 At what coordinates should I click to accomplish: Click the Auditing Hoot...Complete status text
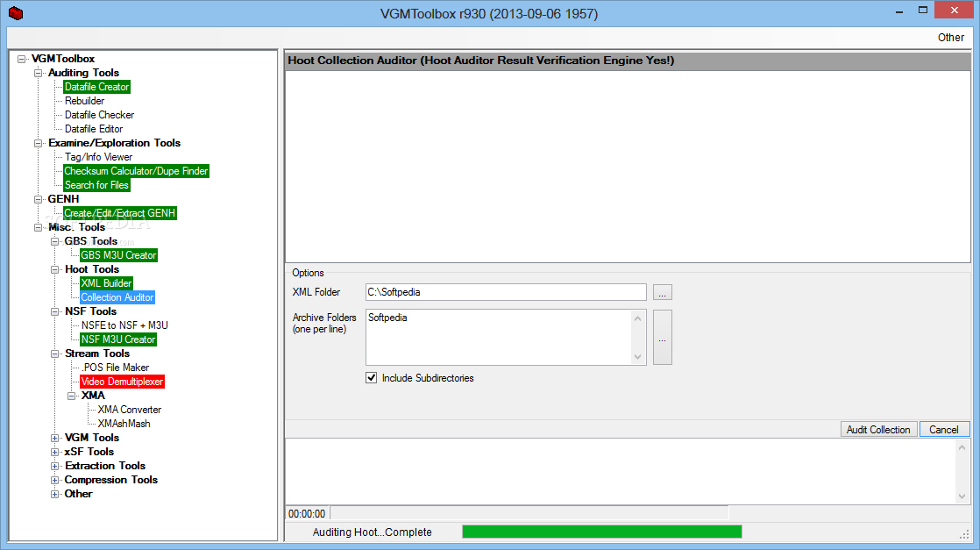373,532
